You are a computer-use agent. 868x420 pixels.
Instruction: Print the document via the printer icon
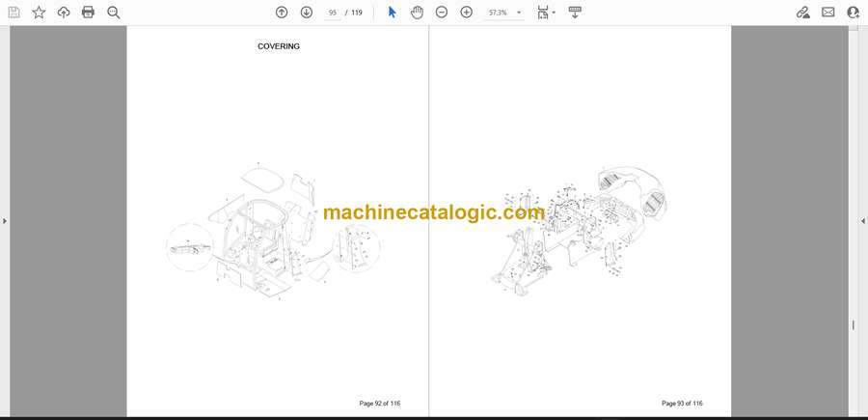point(88,13)
